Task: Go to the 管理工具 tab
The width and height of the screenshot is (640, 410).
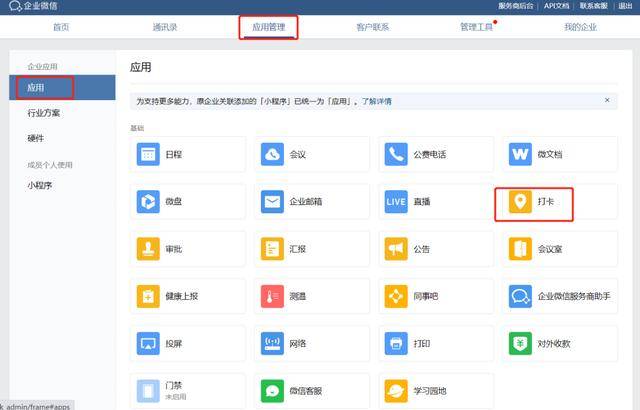Action: [x=476, y=27]
